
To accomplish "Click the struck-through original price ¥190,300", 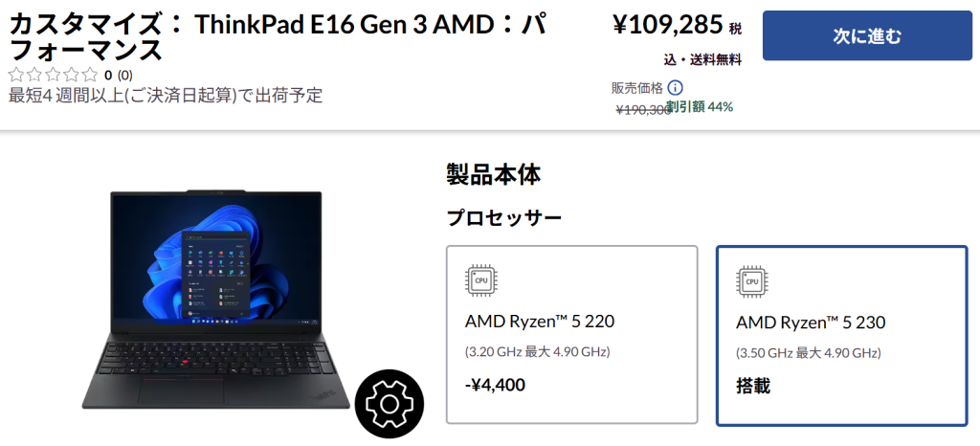I will [x=641, y=110].
